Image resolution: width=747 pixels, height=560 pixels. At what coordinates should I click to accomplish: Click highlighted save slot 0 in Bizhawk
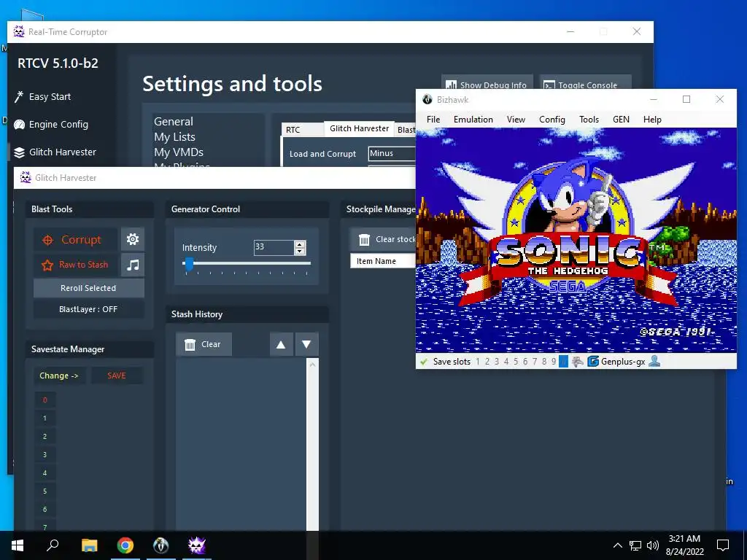point(563,362)
